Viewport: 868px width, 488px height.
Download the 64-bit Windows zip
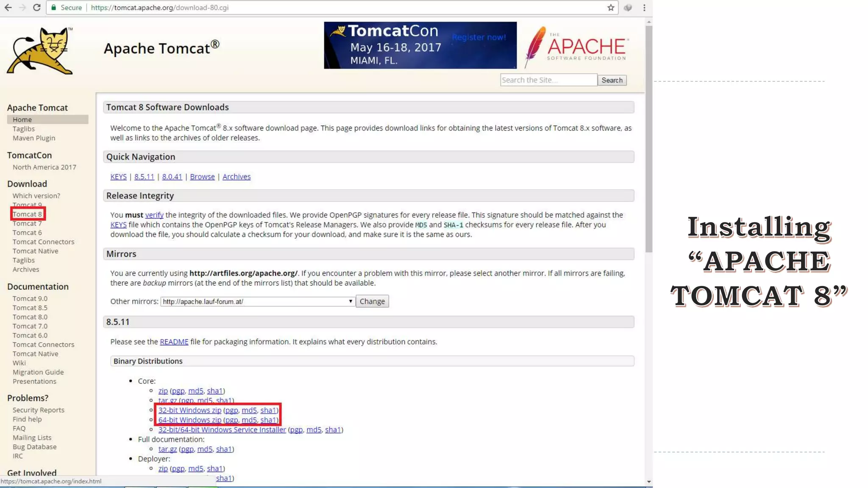(190, 420)
